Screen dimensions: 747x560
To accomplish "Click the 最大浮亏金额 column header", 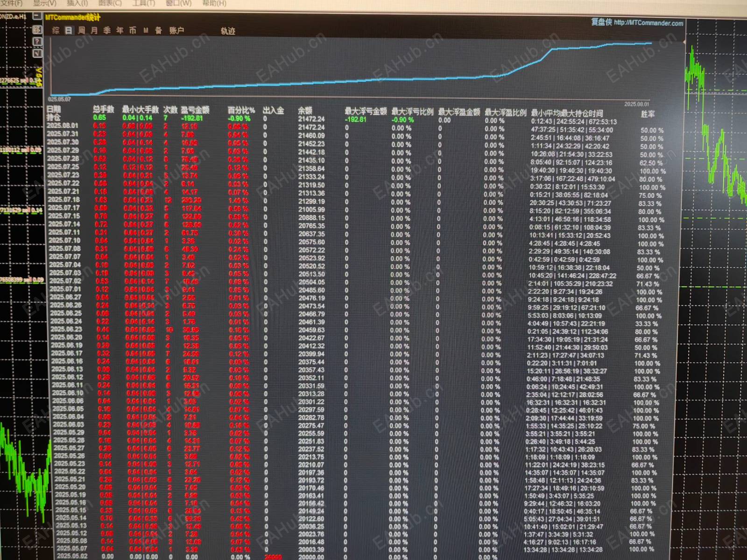I will pyautogui.click(x=366, y=111).
